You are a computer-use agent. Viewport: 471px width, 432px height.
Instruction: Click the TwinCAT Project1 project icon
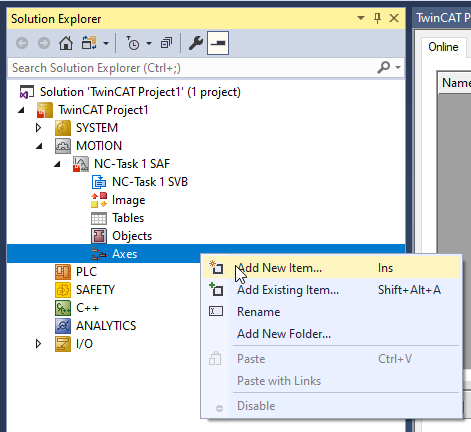45,110
